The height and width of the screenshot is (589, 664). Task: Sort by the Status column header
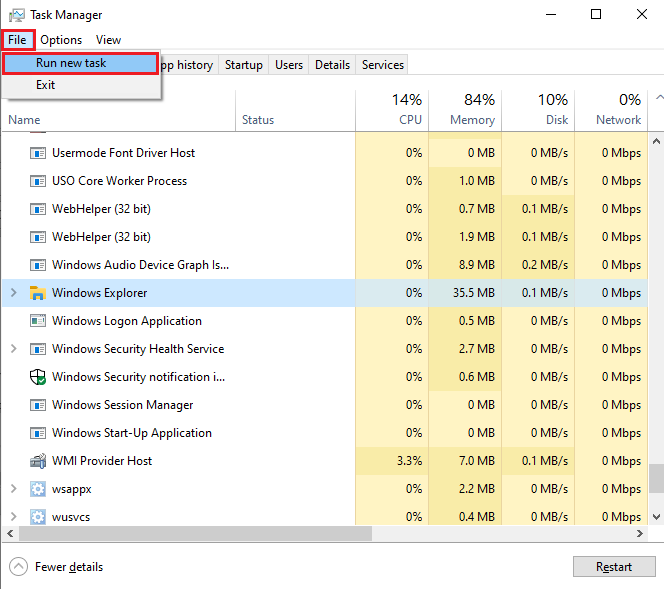[x=295, y=111]
